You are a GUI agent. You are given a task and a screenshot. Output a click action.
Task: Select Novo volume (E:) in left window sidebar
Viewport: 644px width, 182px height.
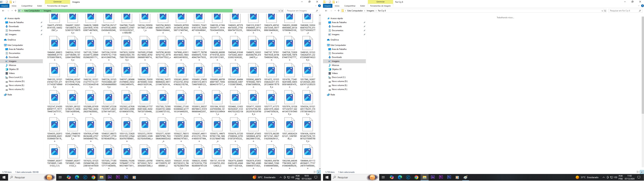pos(16,85)
